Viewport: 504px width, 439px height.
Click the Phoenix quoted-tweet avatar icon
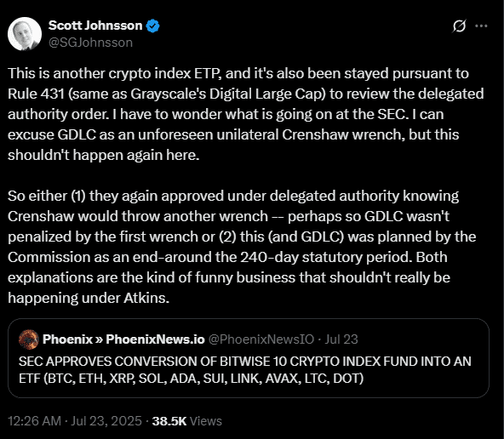(x=29, y=339)
